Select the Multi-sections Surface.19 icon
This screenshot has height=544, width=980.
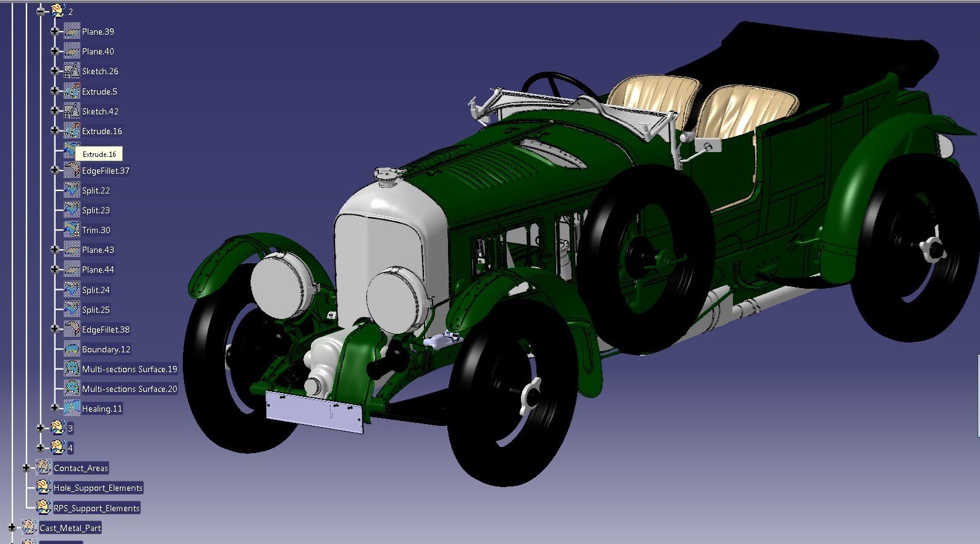[72, 368]
